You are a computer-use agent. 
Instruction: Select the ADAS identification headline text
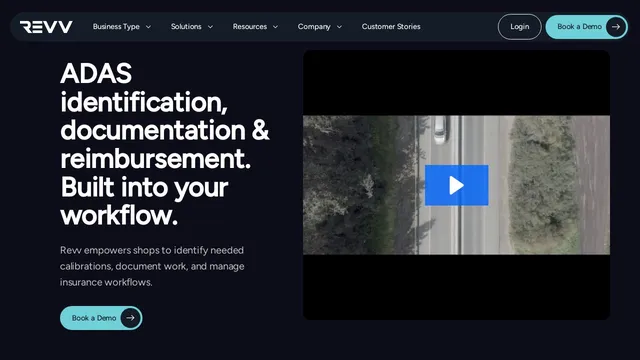pos(164,144)
